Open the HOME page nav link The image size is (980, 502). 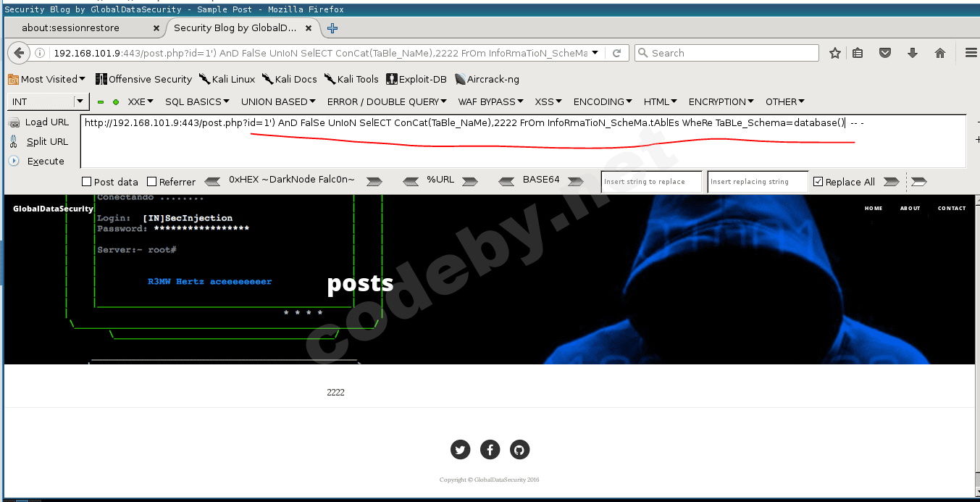[x=874, y=208]
